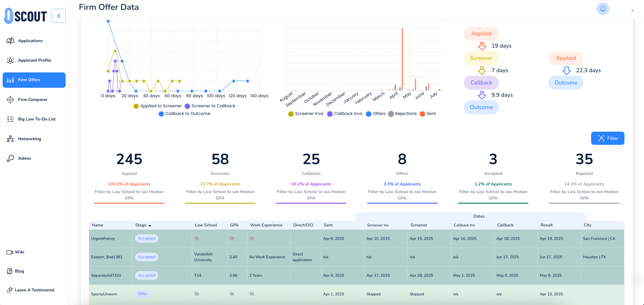
Task: Click the Accepted badge for SeparateAd7331
Action: point(146,275)
